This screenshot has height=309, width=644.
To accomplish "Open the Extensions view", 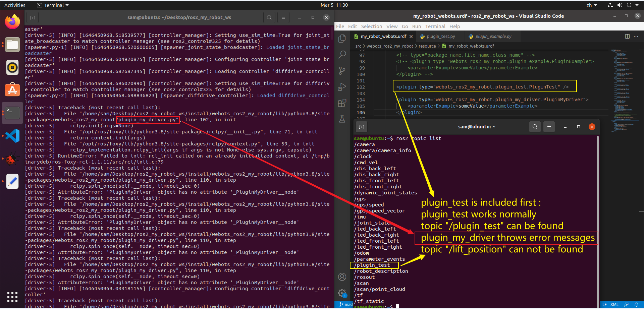I will [342, 103].
